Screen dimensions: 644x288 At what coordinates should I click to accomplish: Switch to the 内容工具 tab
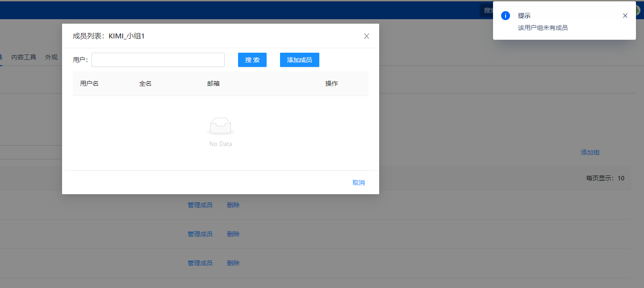(24, 57)
